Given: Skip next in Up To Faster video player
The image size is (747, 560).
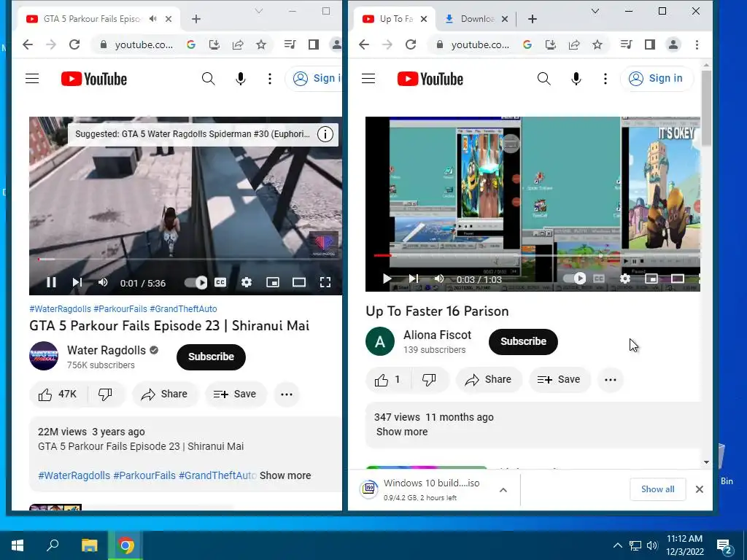Looking at the screenshot, I should [414, 279].
